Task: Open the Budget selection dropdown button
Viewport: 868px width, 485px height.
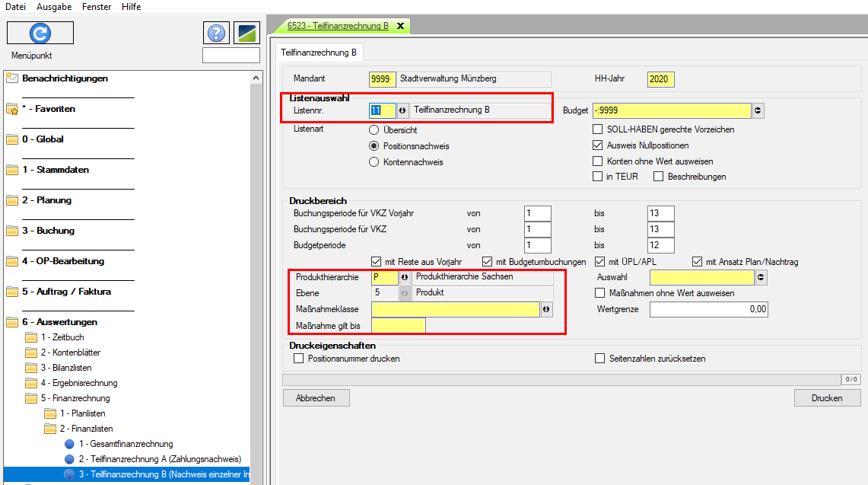Action: point(758,110)
